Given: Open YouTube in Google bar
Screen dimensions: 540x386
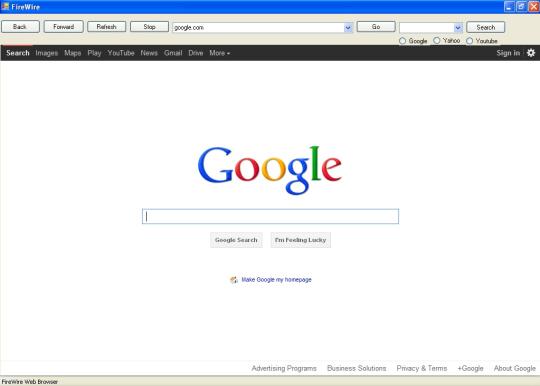Looking at the screenshot, I should 121,53.
